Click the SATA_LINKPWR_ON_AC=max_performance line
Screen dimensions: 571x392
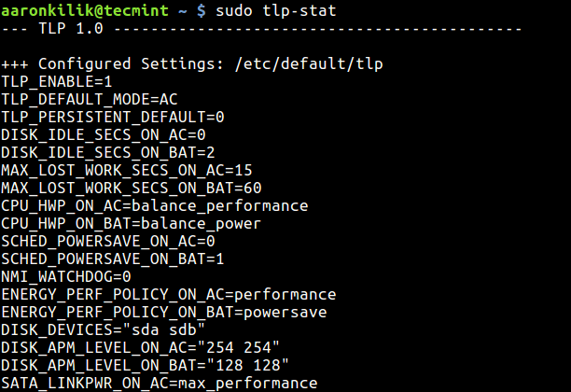coord(160,384)
